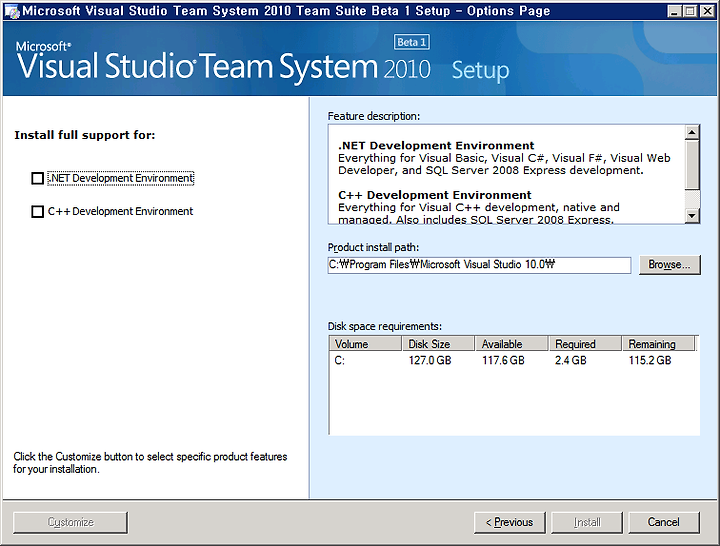This screenshot has height=546, width=720.
Task: Click the setup icon in the title bar
Action: pos(12,11)
